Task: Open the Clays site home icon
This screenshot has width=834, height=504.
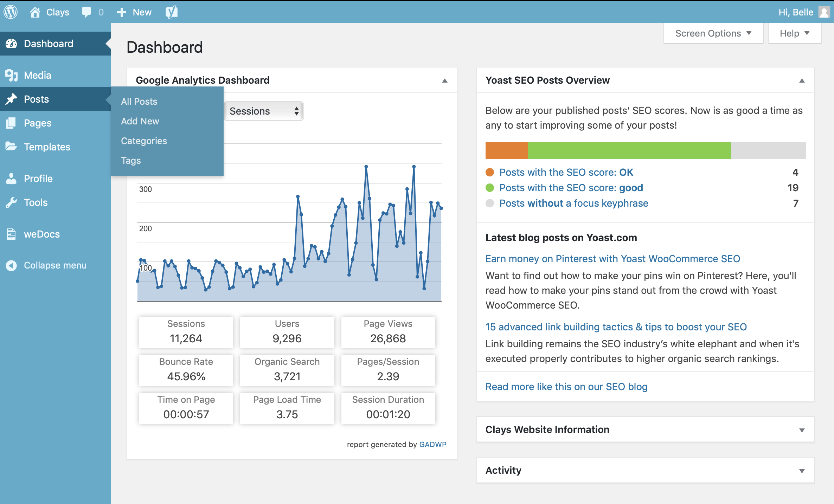Action: pyautogui.click(x=35, y=12)
